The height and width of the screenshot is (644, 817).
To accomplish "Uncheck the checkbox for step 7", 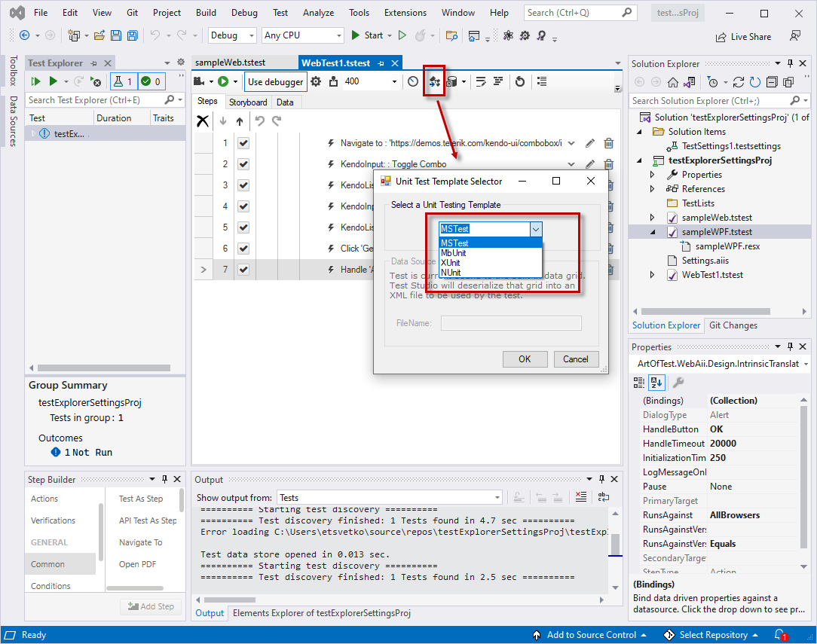I will (x=243, y=270).
